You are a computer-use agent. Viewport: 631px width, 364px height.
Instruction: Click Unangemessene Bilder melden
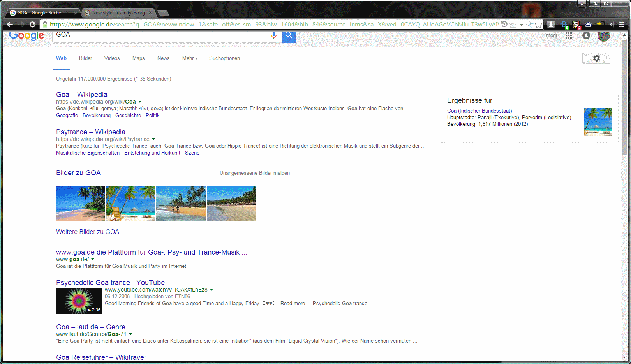[255, 173]
